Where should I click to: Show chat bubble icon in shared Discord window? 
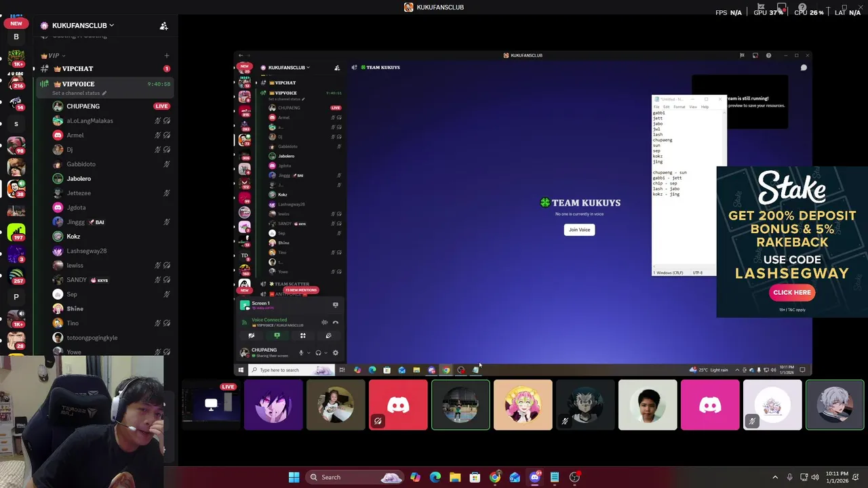click(804, 68)
